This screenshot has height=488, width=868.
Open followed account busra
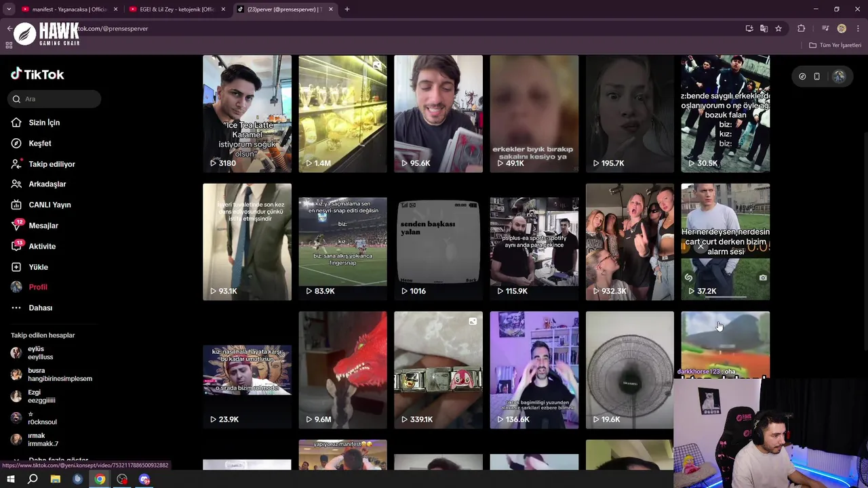[x=51, y=375]
